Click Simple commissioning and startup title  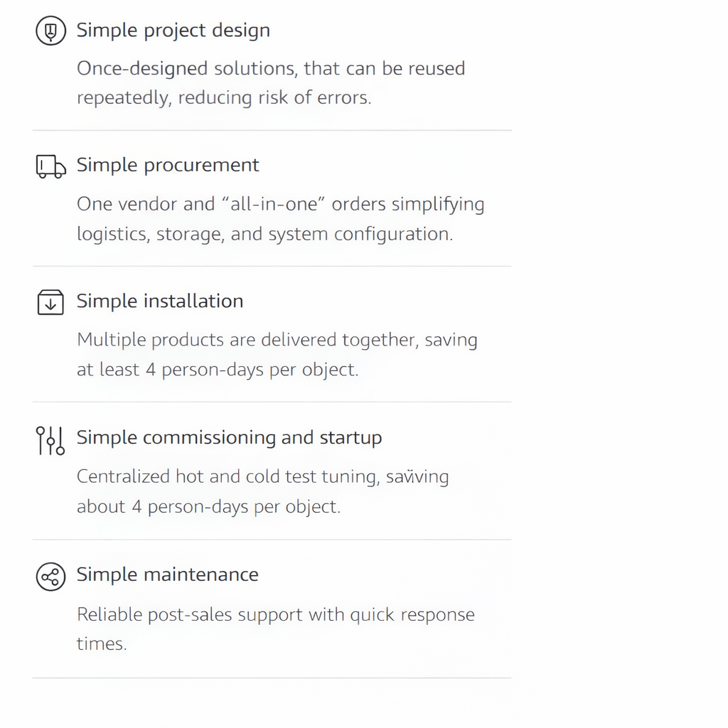[x=229, y=437]
